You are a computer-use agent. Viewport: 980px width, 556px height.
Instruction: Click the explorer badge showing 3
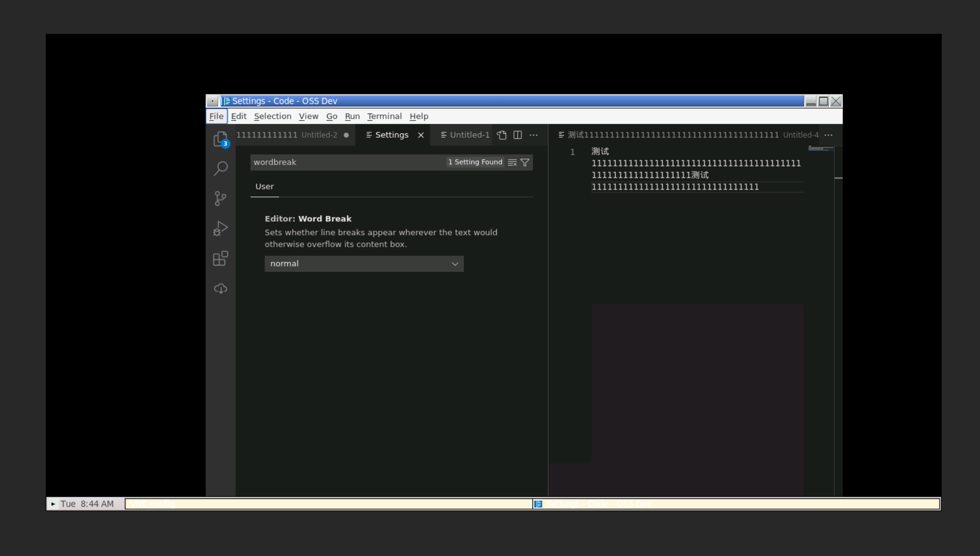[x=225, y=143]
